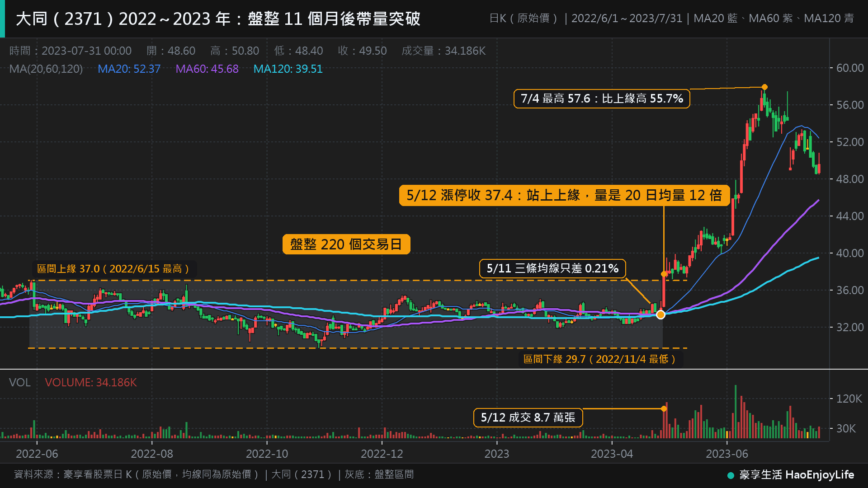Click the 2022-10 date axis label
Viewport: 868px width, 488px height.
pyautogui.click(x=267, y=454)
